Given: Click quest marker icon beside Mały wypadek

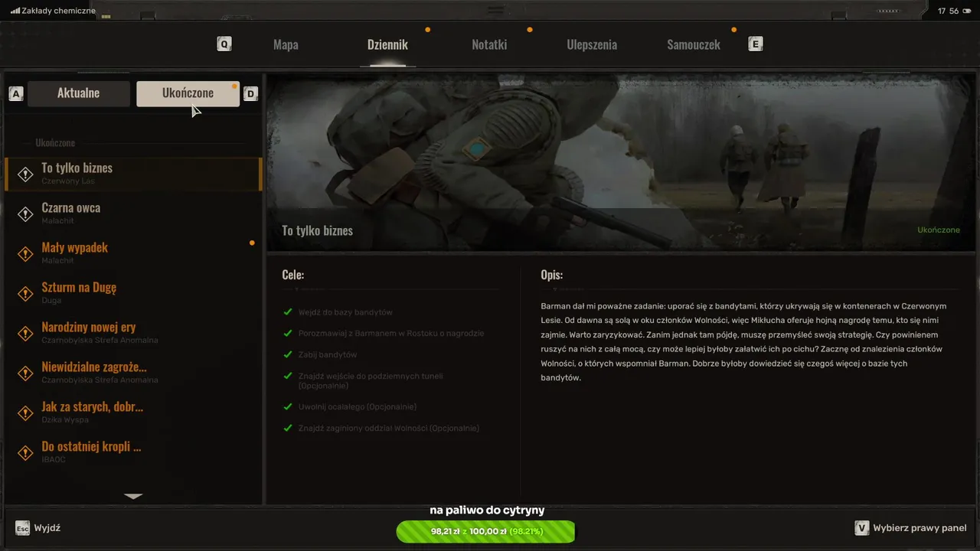Looking at the screenshot, I should (25, 254).
